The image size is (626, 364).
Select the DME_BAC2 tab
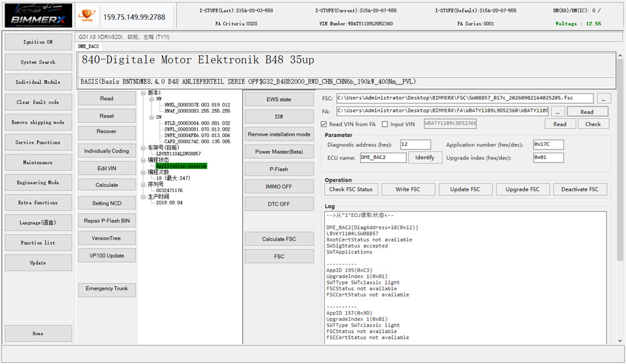click(x=89, y=46)
